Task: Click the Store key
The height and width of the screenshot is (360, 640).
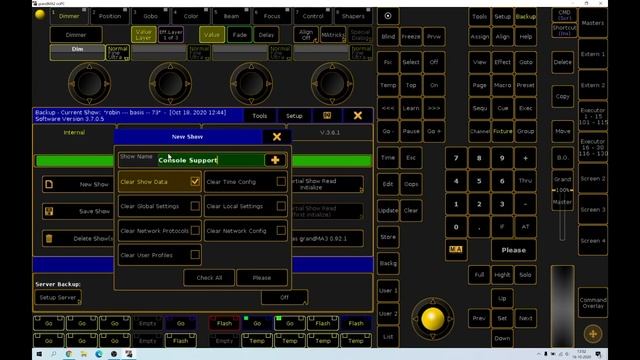Action: pyautogui.click(x=388, y=237)
